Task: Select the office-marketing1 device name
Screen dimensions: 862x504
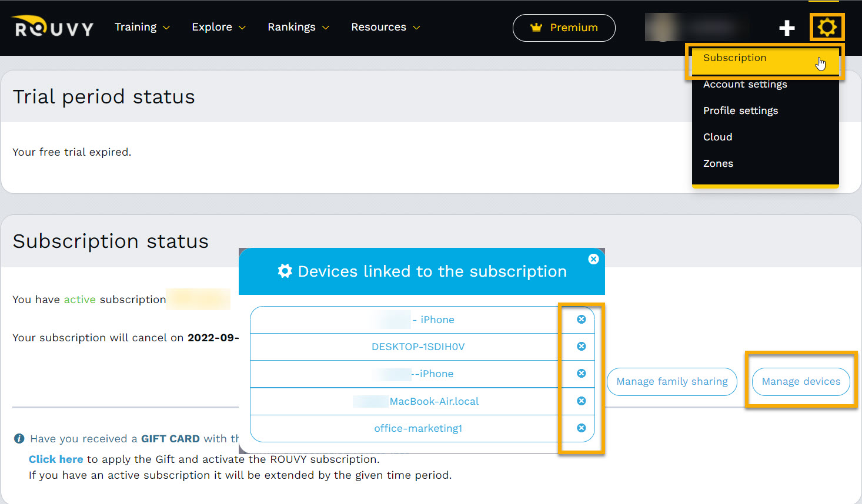Action: 418,428
